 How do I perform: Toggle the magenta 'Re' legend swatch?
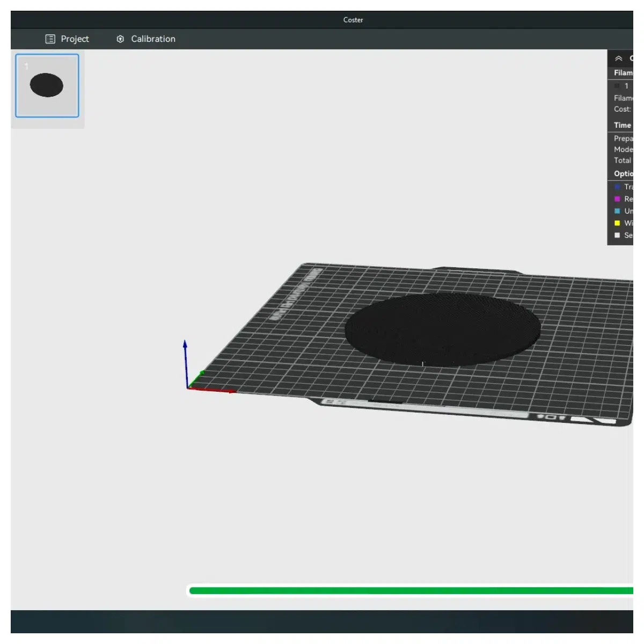[x=617, y=199]
